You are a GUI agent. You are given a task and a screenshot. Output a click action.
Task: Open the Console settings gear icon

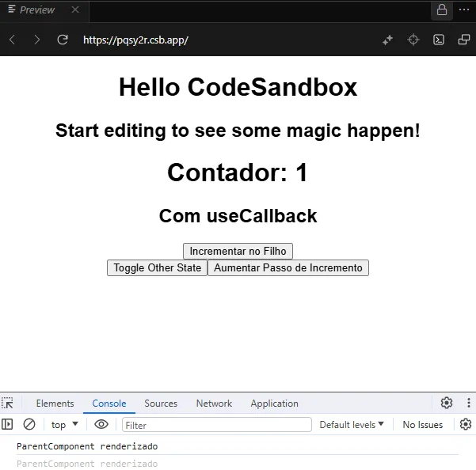pyautogui.click(x=466, y=424)
